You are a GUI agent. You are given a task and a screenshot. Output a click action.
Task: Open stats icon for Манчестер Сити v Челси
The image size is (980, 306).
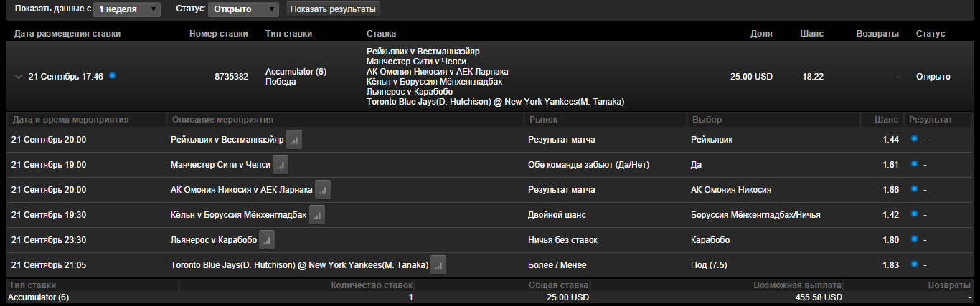click(281, 165)
